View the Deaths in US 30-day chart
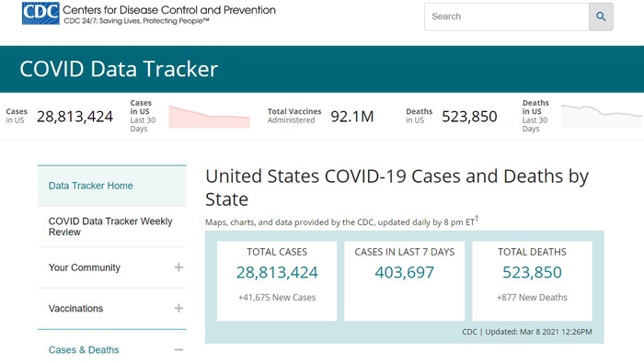 (x=602, y=117)
